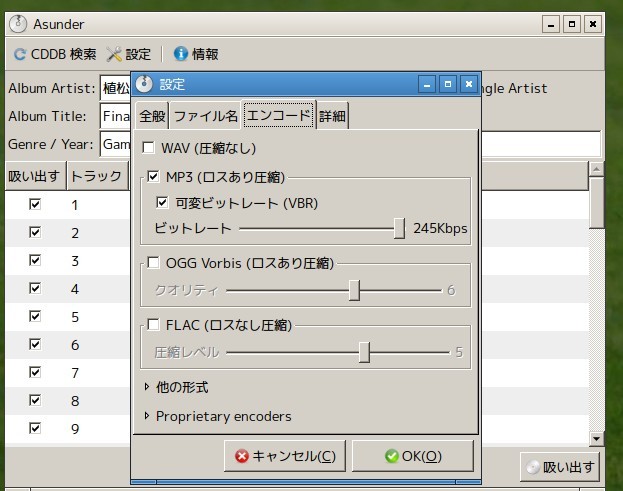Expand 他の形式 section
Screen dimensions: 623x491
[147, 387]
